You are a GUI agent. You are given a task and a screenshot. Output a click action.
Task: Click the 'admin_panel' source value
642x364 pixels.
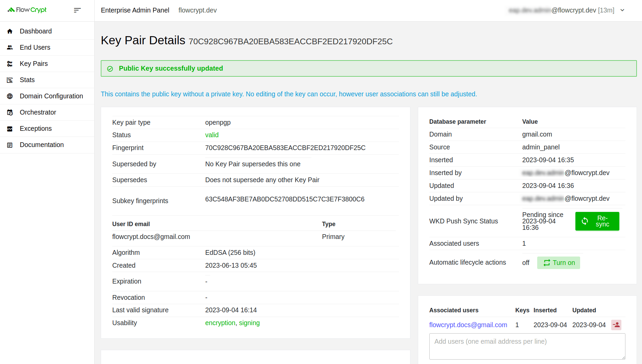541,147
